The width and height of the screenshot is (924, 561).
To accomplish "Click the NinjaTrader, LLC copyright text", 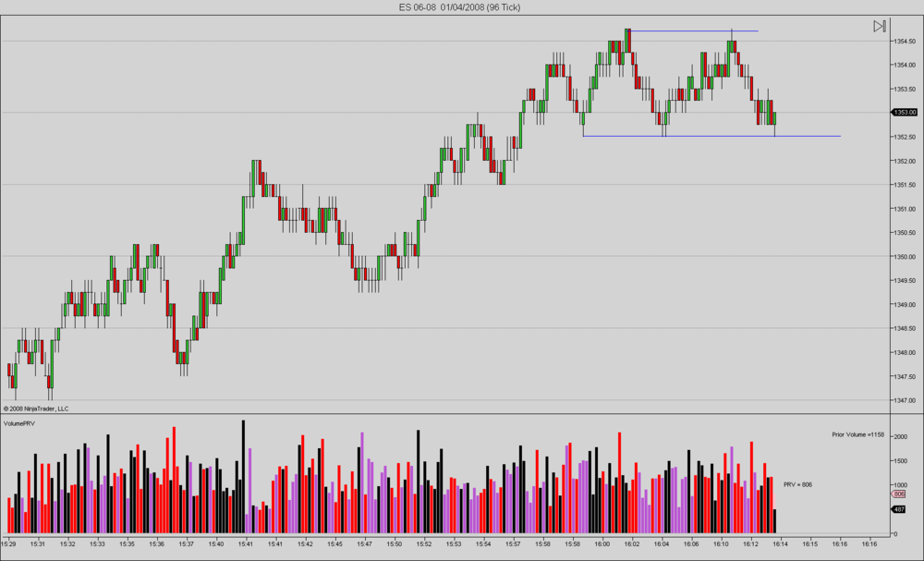I will click(x=36, y=409).
